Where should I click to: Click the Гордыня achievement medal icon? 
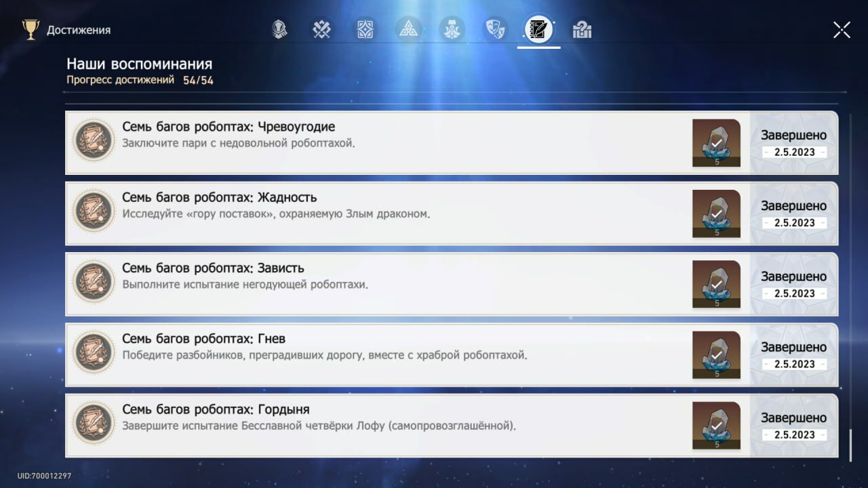(94, 423)
